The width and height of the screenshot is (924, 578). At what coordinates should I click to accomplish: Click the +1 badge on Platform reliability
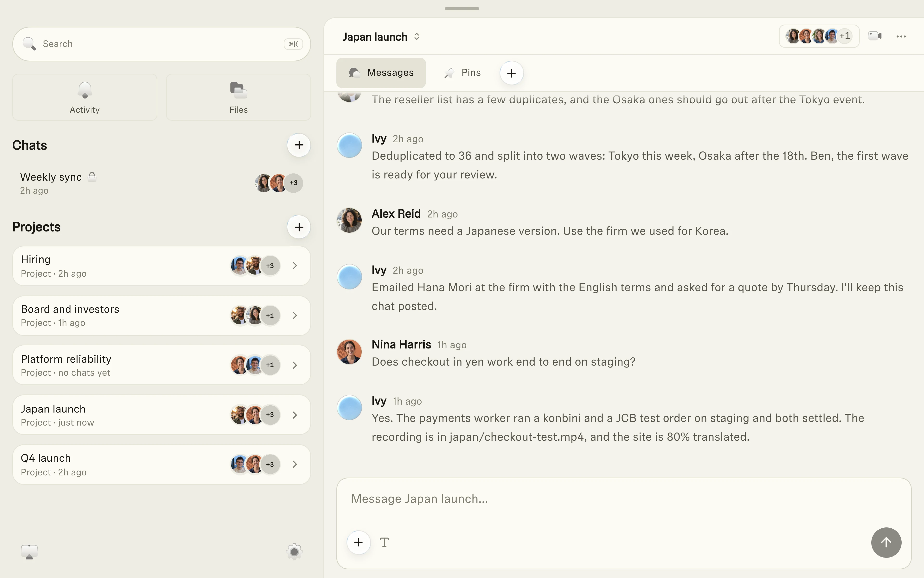270,365
